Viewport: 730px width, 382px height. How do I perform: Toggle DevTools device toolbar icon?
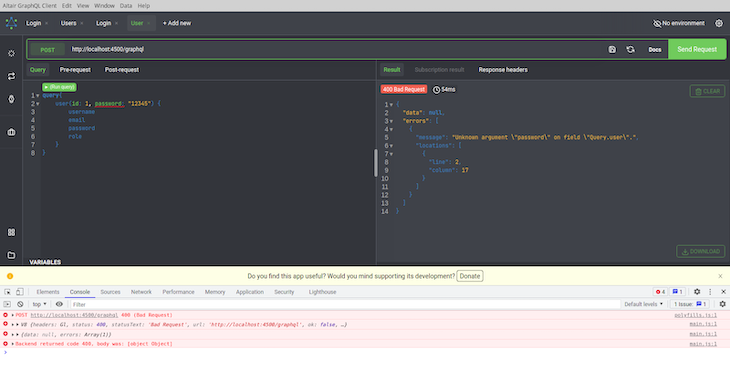click(x=20, y=292)
